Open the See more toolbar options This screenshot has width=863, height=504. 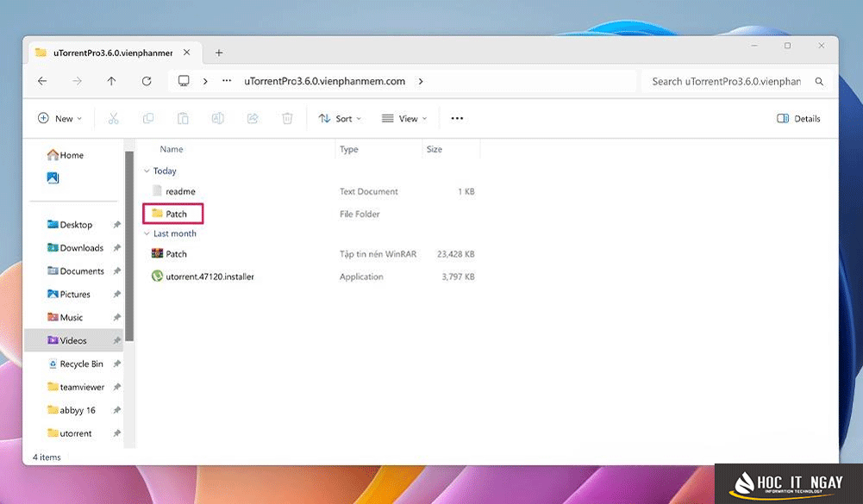point(457,118)
